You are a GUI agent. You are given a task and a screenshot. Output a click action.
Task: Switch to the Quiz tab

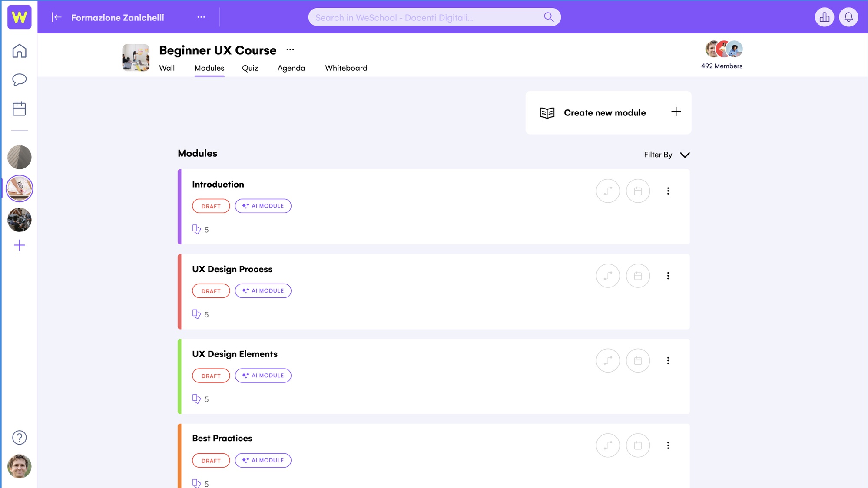pos(250,68)
